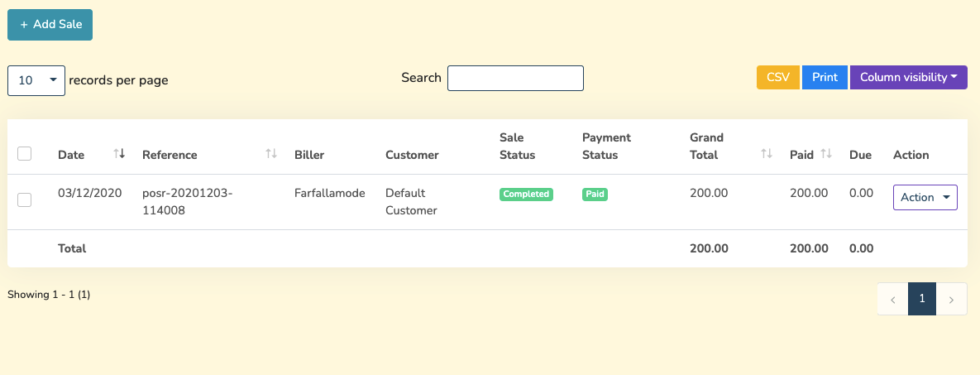Sort by Grand Total using the sort arrows icon

coord(767,154)
